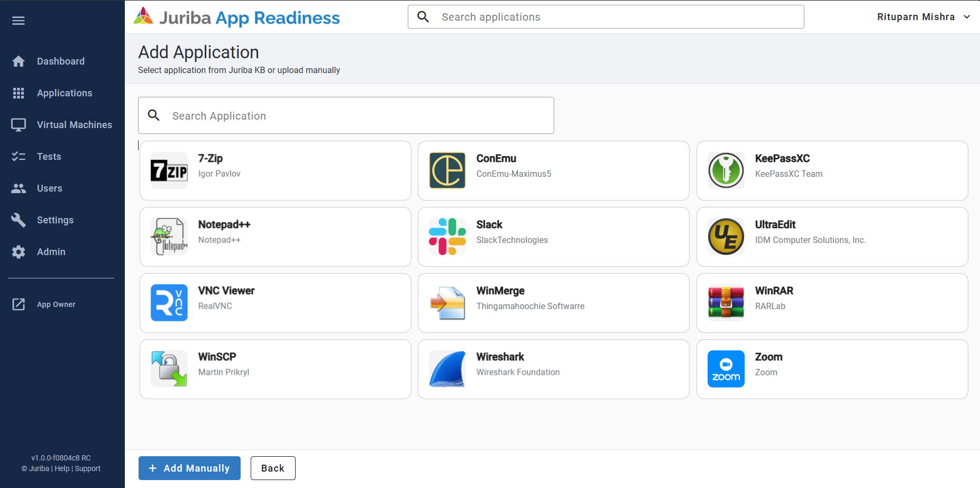Click the Add Manually button
This screenshot has height=488, width=980.
point(189,468)
